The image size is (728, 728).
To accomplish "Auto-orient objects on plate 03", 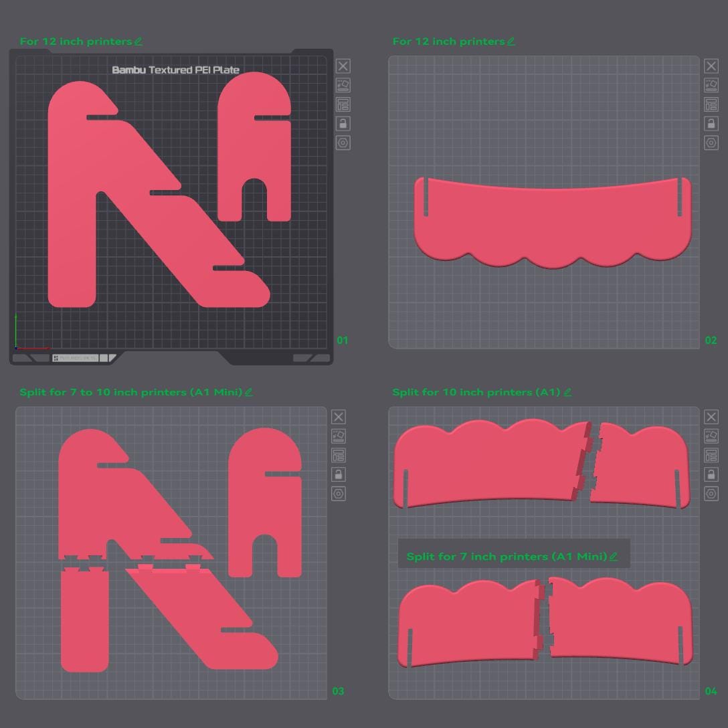I will click(339, 436).
